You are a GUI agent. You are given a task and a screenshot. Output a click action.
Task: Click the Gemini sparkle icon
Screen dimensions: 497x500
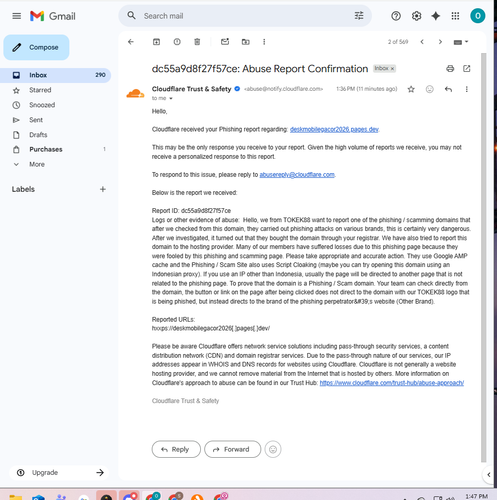(x=435, y=16)
